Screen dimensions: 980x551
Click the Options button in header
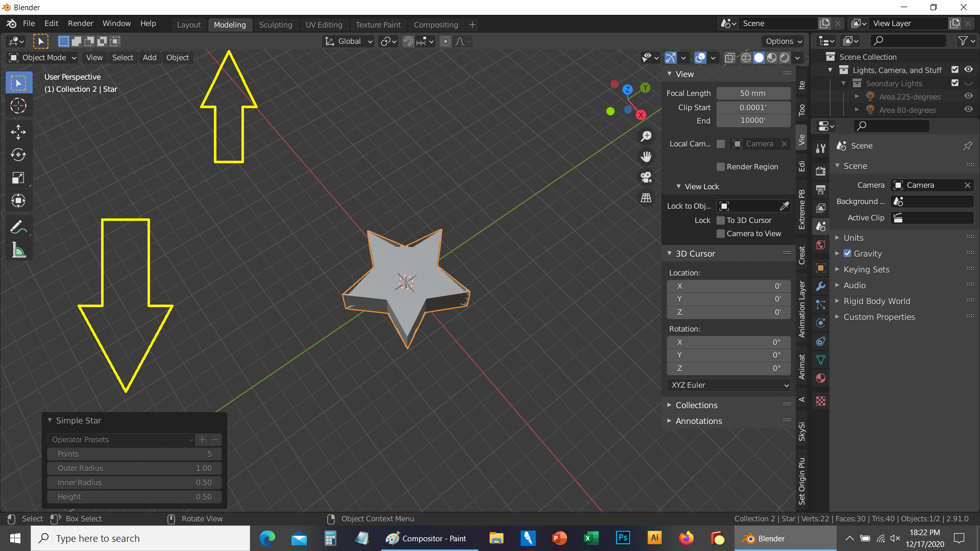coord(783,41)
